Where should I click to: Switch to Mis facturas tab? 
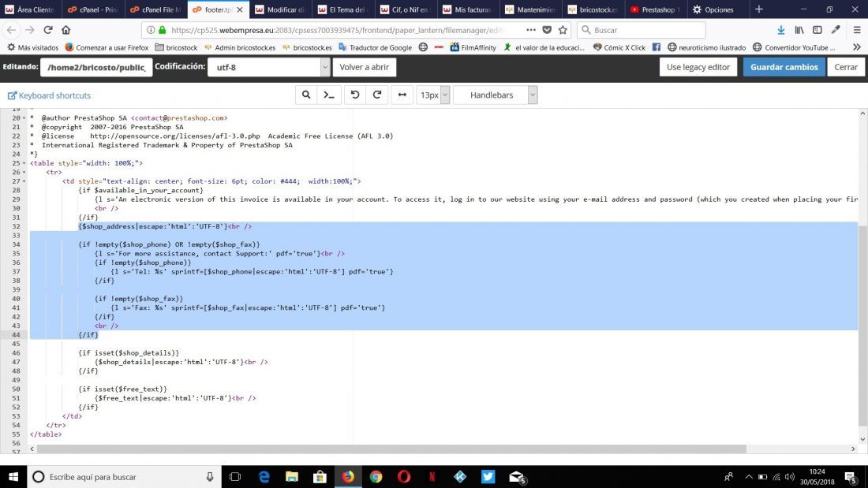coord(468,9)
